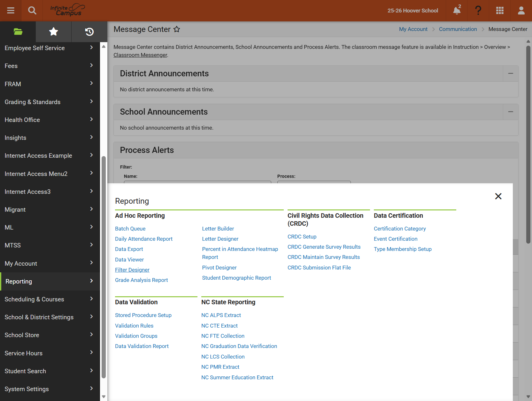Open the Classroom Messenger link

click(x=140, y=55)
